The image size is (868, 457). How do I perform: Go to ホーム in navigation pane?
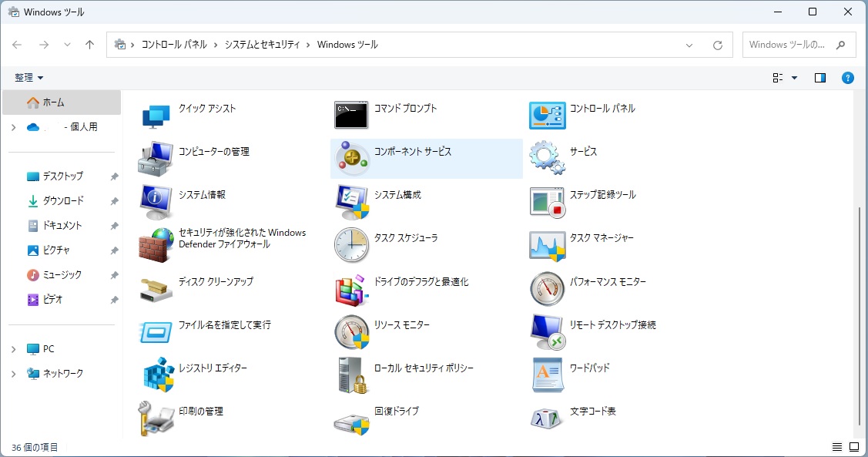(x=62, y=102)
